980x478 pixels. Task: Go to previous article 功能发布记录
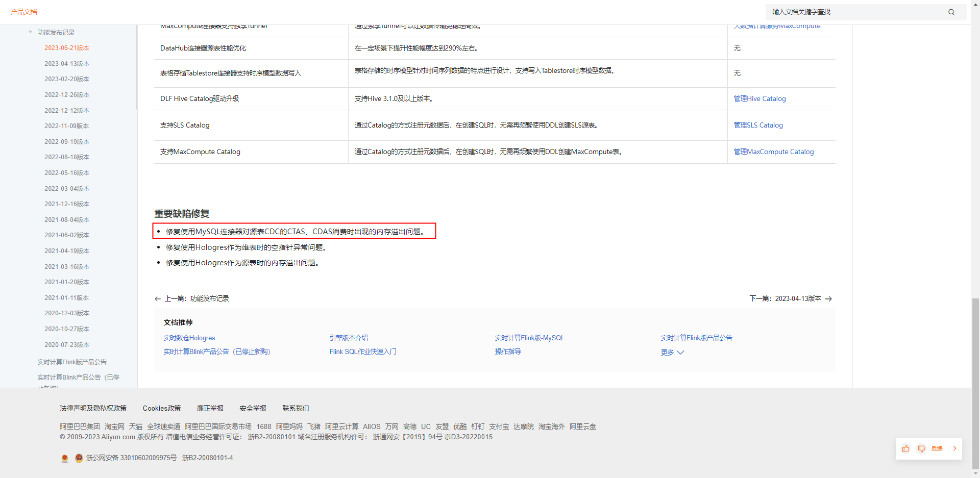(x=197, y=299)
